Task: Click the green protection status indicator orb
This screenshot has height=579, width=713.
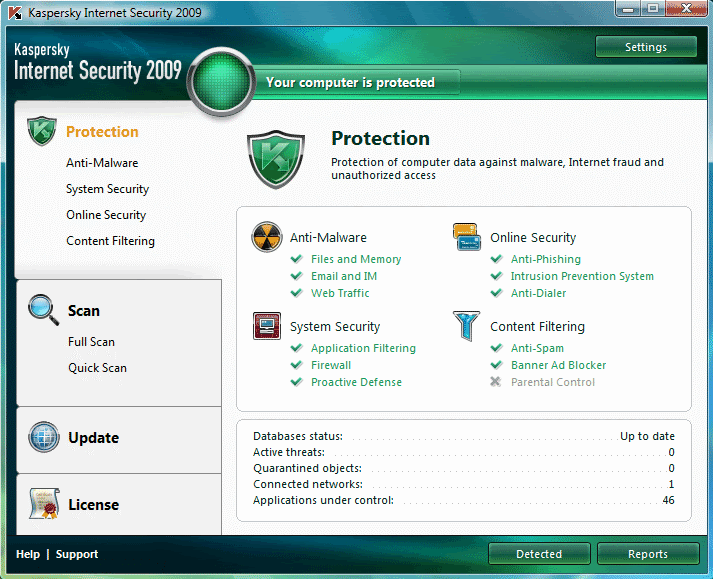Action: click(221, 81)
